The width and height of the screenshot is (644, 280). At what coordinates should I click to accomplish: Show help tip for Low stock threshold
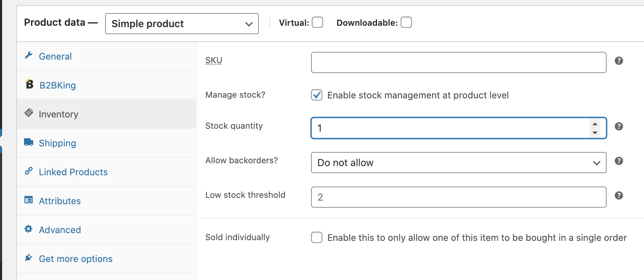619,195
